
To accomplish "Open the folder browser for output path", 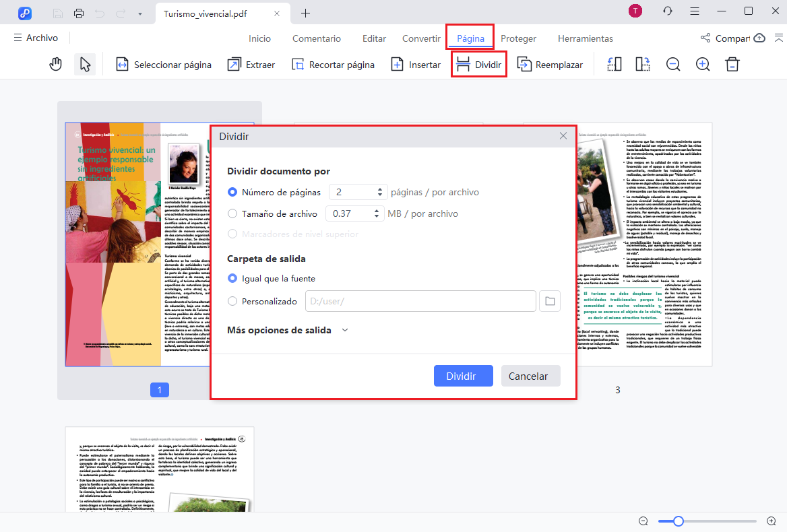I will (549, 301).
